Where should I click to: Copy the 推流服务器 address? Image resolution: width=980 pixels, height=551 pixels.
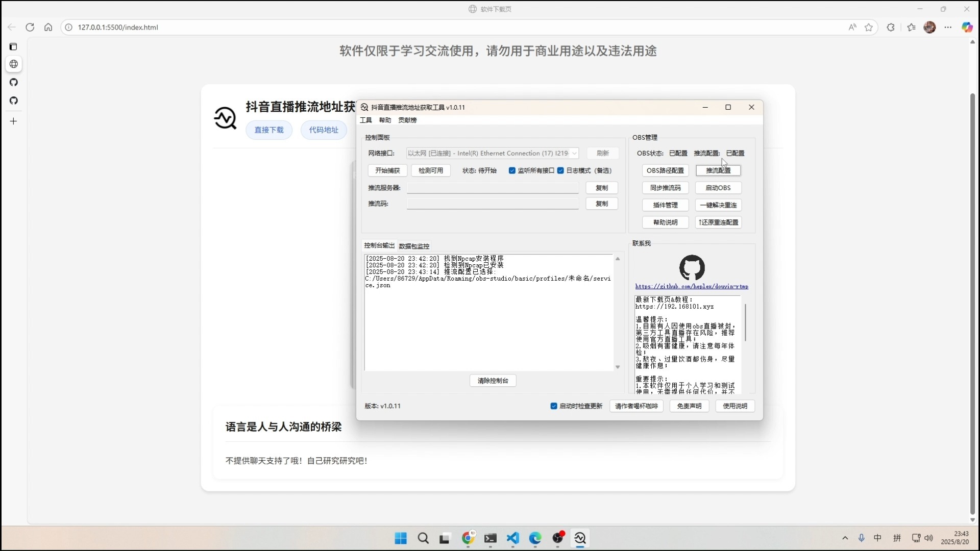(x=602, y=188)
